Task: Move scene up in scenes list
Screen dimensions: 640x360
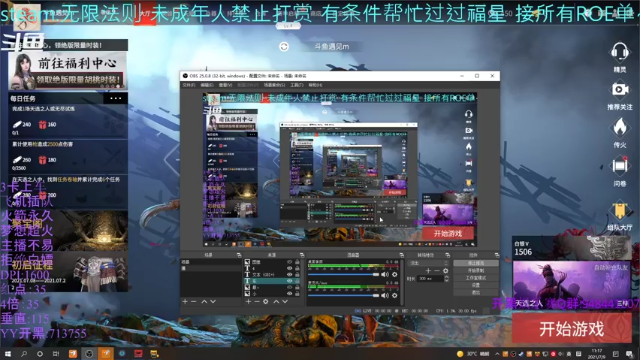Action: click(204, 302)
